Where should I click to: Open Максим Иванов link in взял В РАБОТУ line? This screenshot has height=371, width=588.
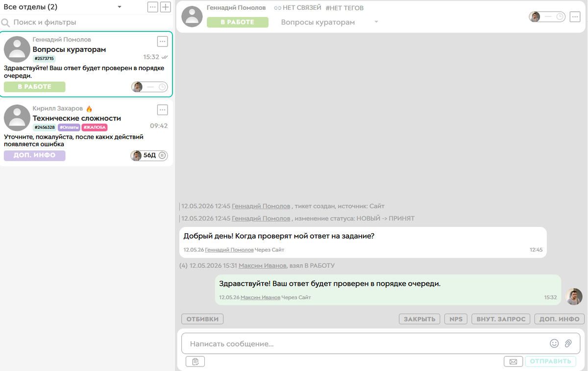pyautogui.click(x=262, y=266)
